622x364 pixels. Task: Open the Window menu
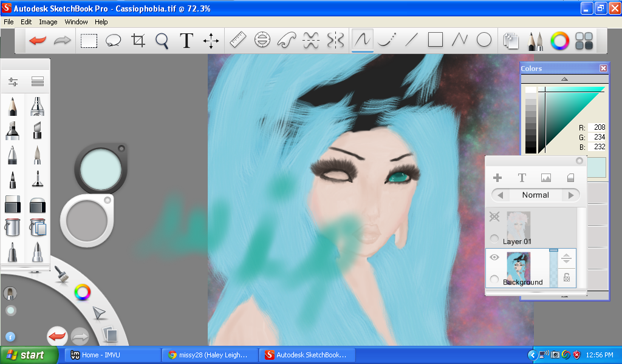pos(76,22)
